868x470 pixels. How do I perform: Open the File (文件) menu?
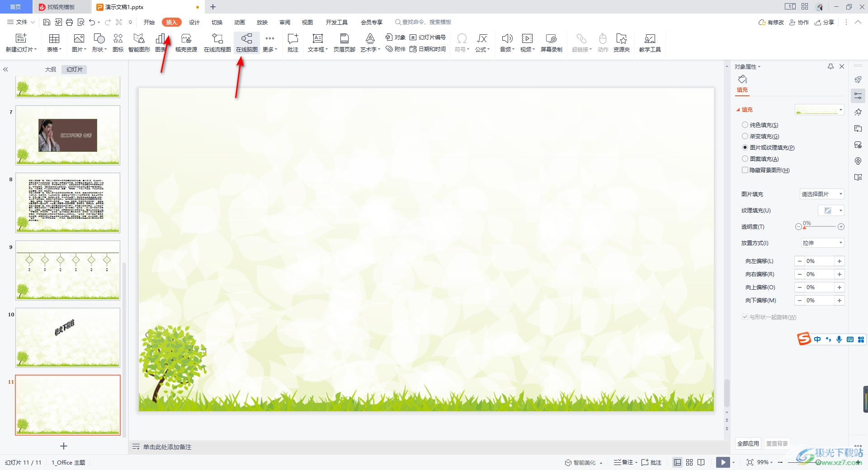tap(21, 22)
